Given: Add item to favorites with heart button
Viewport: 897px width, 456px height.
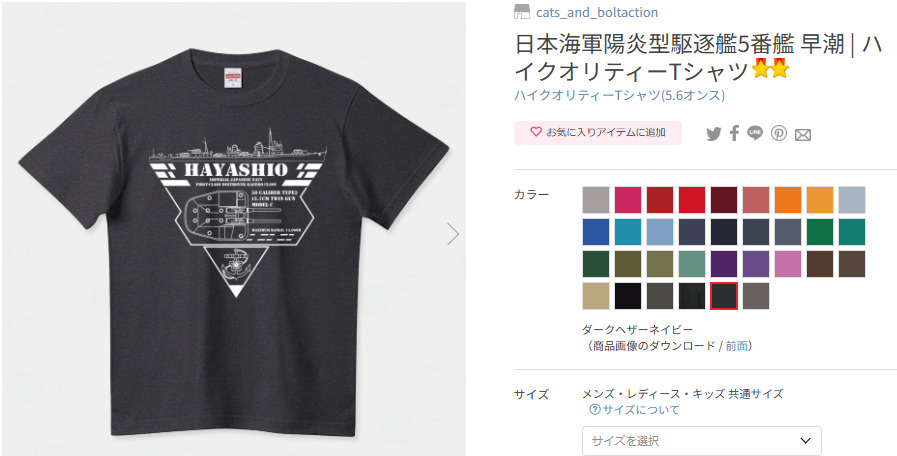Looking at the screenshot, I should tap(598, 133).
